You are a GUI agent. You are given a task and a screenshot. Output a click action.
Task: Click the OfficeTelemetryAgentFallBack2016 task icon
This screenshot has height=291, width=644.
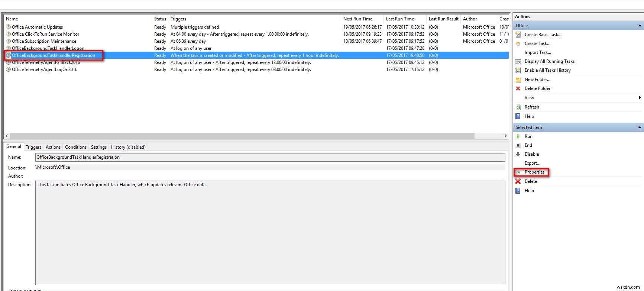(x=8, y=62)
